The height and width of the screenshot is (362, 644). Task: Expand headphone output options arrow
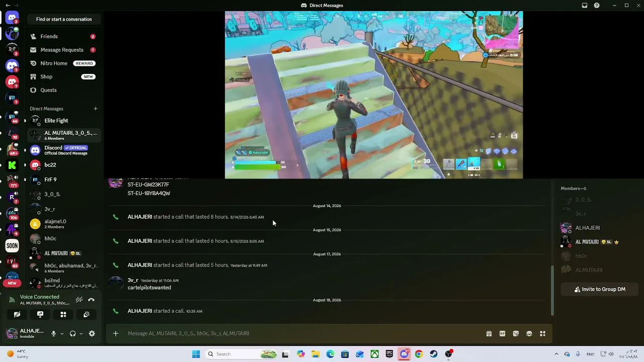(81, 333)
